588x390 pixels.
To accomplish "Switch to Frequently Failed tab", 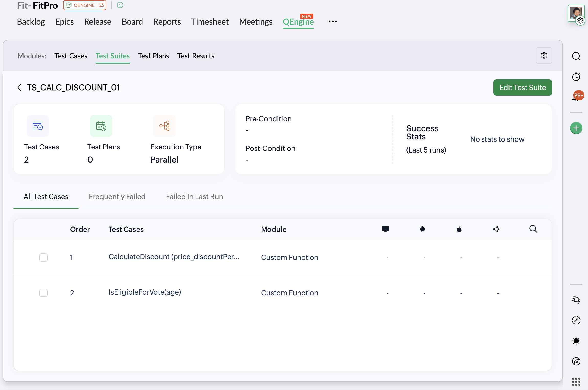I will pyautogui.click(x=117, y=197).
